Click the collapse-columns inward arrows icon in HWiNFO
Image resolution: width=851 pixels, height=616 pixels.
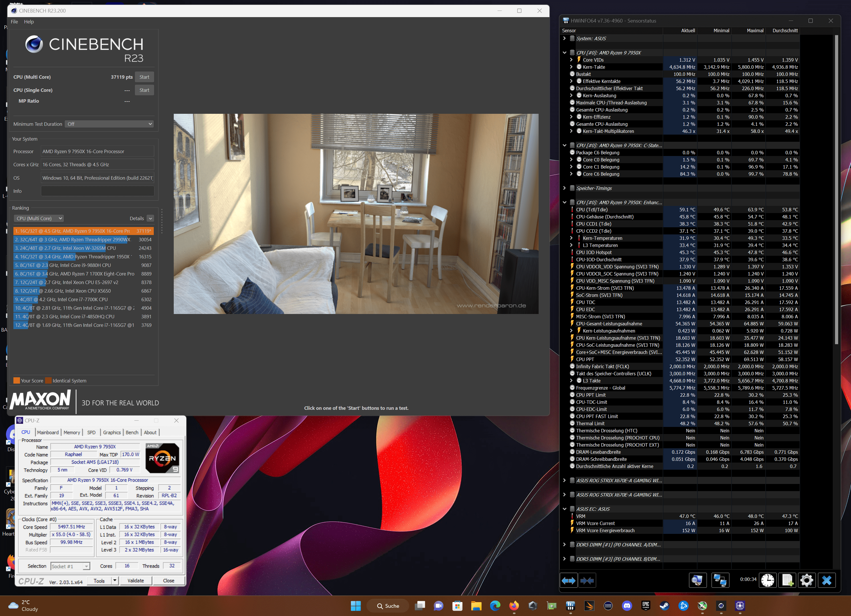click(587, 580)
